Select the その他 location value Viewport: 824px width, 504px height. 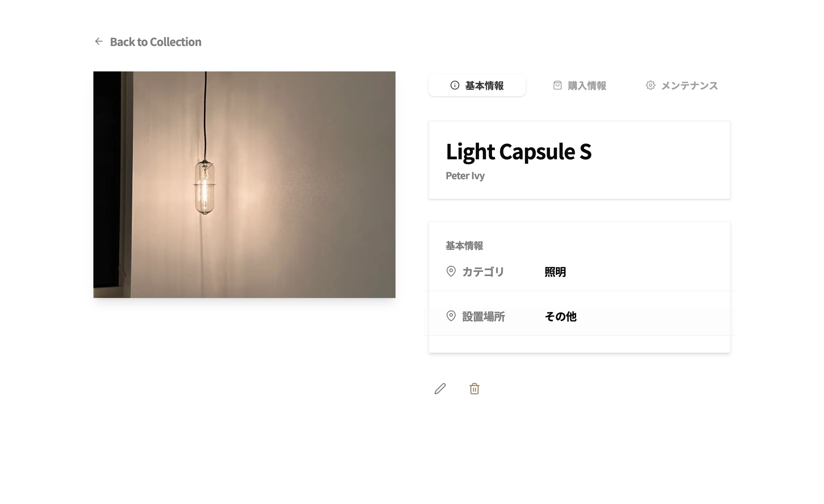click(x=561, y=317)
